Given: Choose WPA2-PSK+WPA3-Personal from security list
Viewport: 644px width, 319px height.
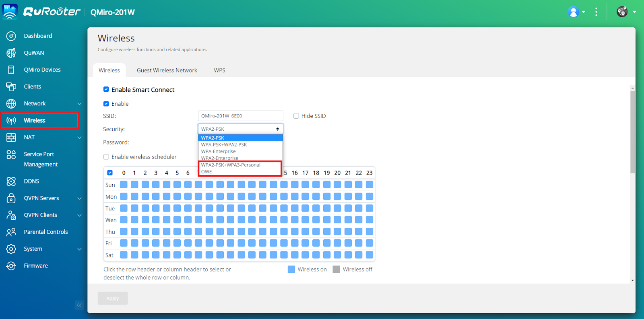Looking at the screenshot, I should [x=231, y=165].
